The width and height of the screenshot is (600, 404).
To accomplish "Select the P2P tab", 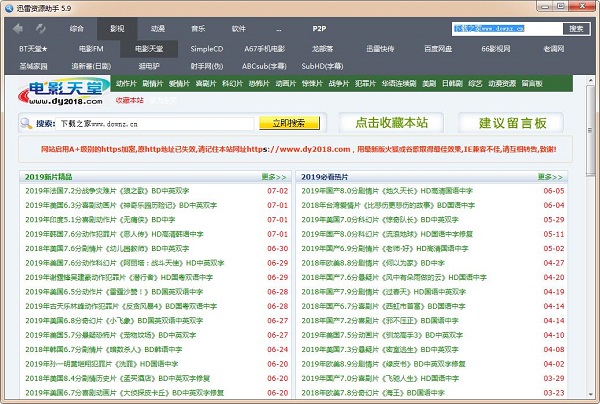I will click(x=319, y=30).
